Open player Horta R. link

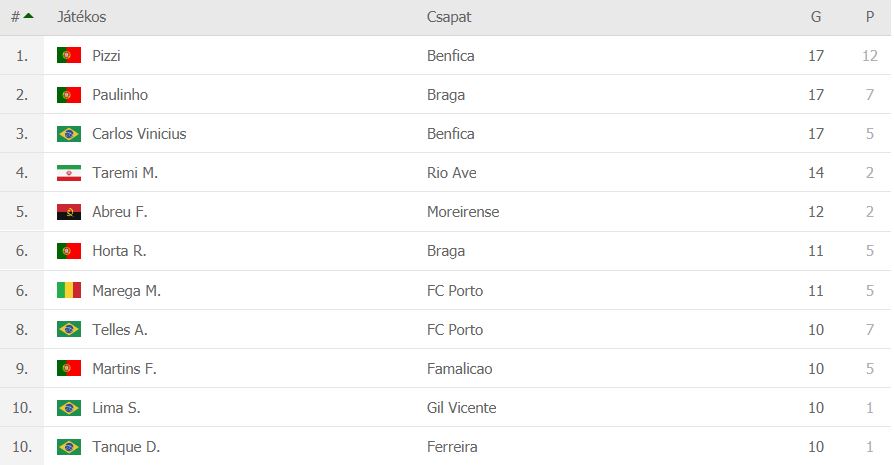[119, 252]
